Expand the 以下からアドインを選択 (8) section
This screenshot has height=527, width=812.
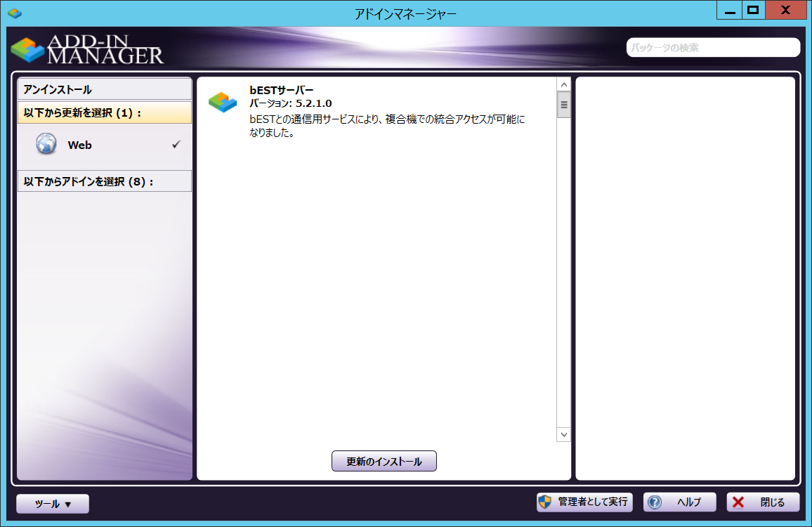[x=105, y=181]
